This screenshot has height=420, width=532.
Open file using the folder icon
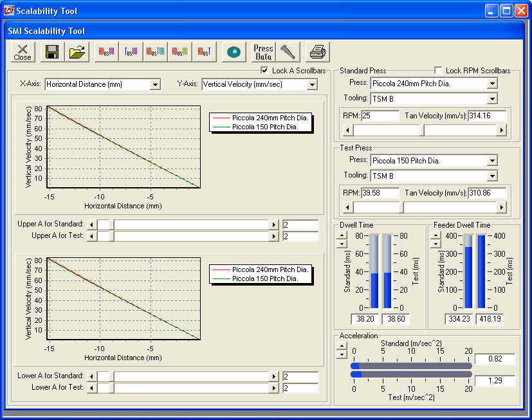point(77,52)
